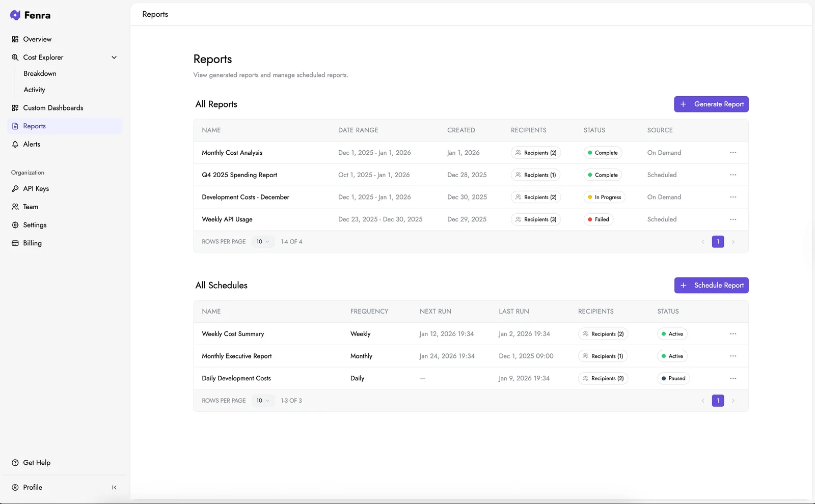Select page 1 in the reports pagination
The height and width of the screenshot is (504, 815).
(718, 241)
